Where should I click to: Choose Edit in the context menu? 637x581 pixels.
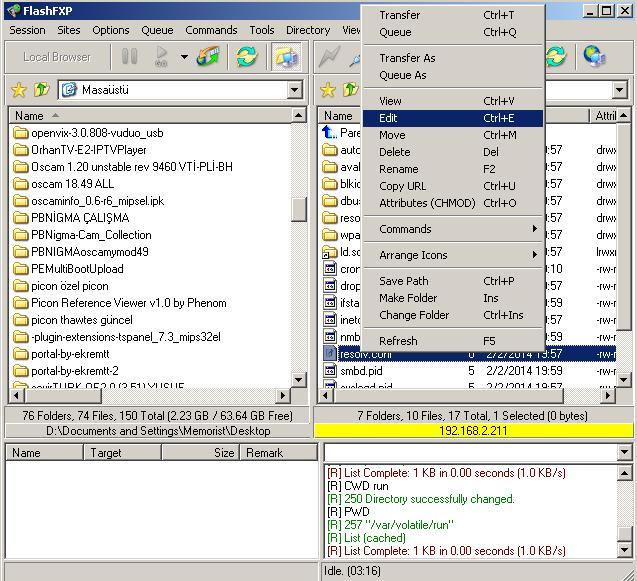453,118
